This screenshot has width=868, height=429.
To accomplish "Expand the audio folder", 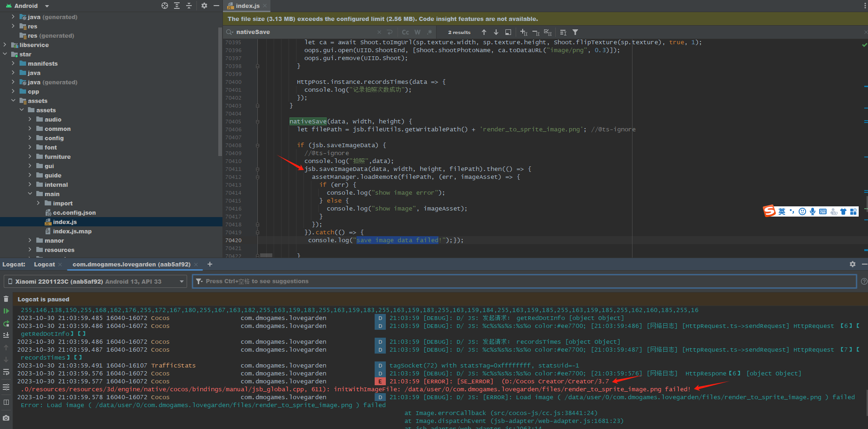I will [30, 120].
